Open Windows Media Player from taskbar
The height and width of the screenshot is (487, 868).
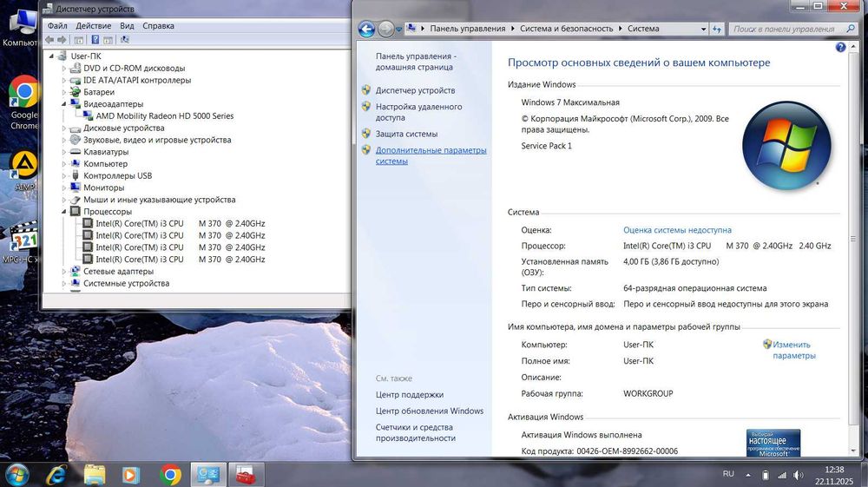tap(131, 475)
